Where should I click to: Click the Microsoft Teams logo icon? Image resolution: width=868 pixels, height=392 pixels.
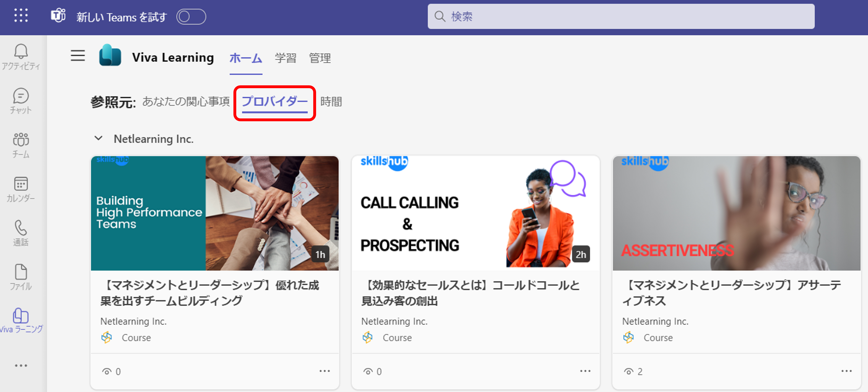coord(58,16)
